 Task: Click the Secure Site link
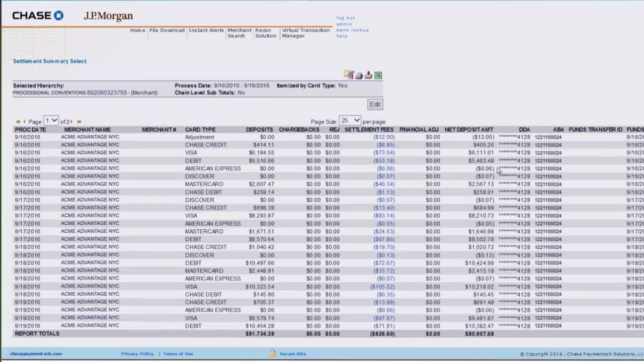pyautogui.click(x=293, y=353)
